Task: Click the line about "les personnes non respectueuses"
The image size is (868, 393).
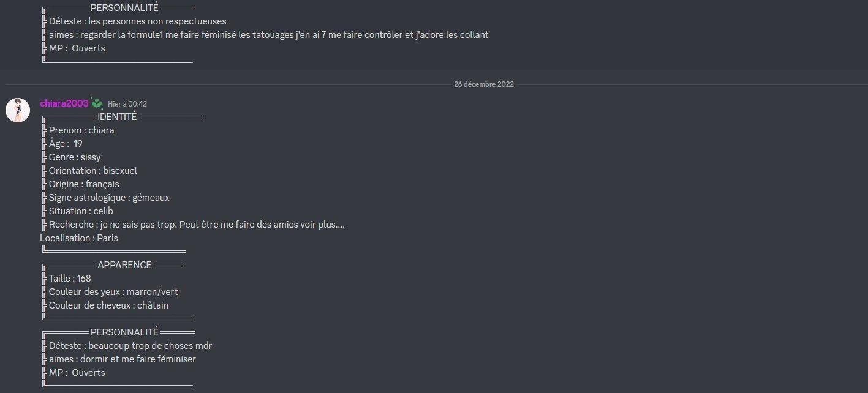Action: click(137, 21)
